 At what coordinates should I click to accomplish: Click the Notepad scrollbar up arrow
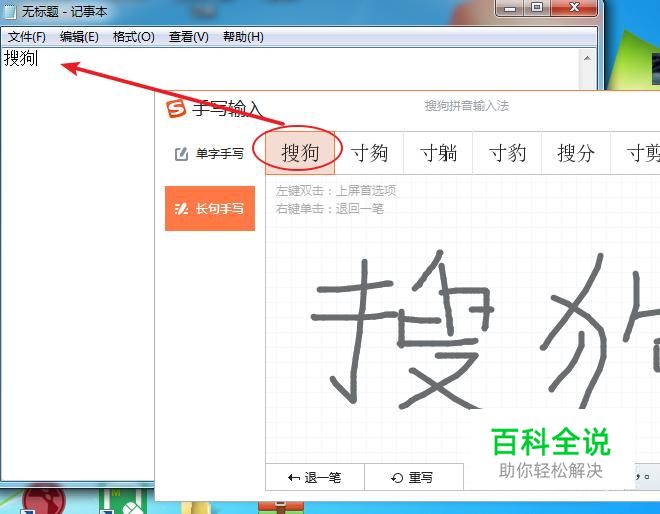click(587, 59)
